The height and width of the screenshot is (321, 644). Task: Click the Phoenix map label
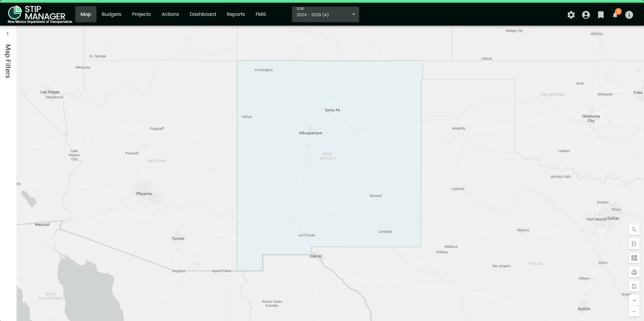pyautogui.click(x=144, y=194)
